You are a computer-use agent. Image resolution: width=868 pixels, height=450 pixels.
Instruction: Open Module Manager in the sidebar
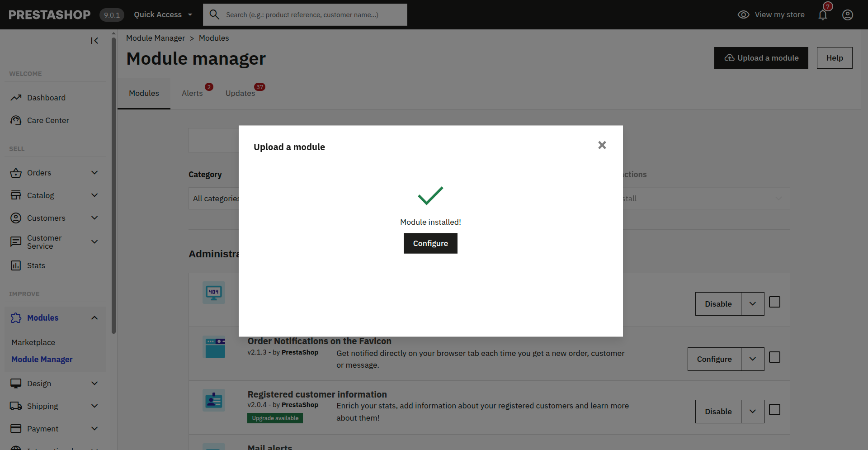coord(42,360)
